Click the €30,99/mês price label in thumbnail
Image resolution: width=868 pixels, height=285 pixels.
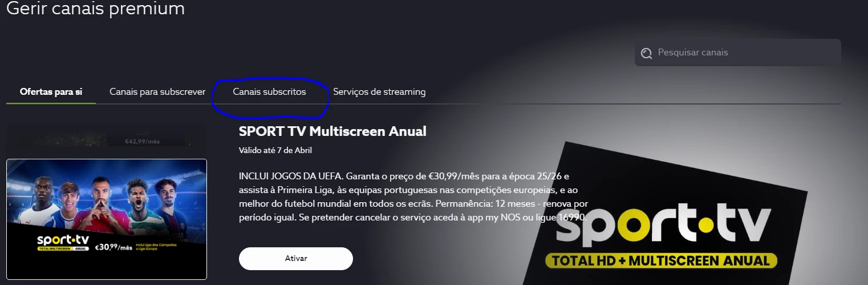coord(113,247)
